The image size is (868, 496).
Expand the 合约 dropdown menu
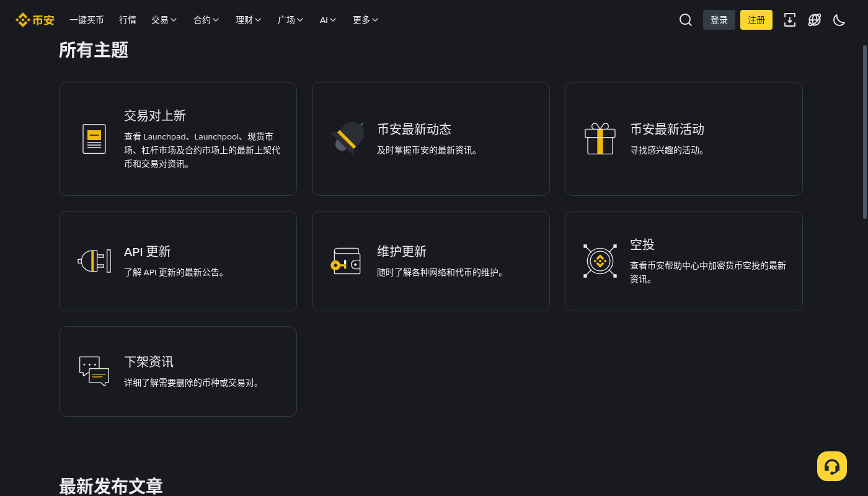pos(206,20)
